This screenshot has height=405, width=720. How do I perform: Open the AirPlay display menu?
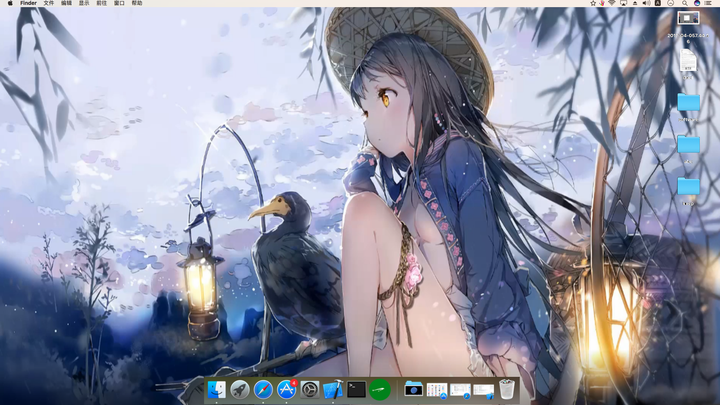(623, 3)
